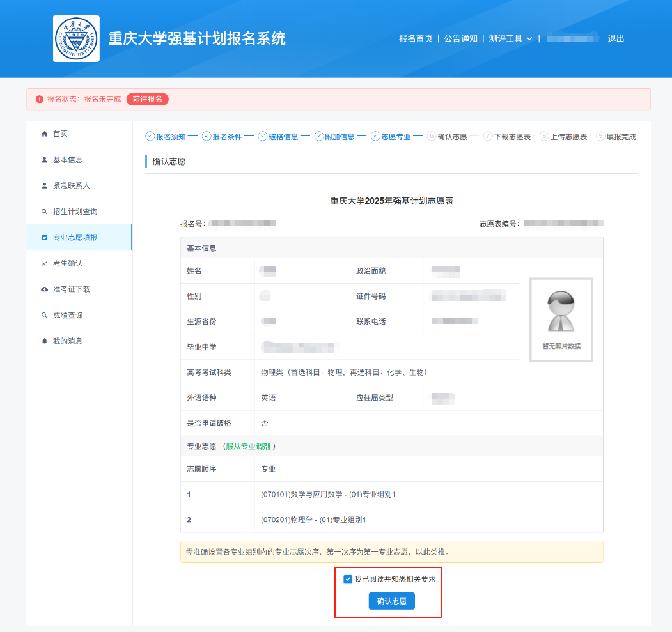Click the 报名须知 step label
The image size is (672, 632).
tap(171, 137)
